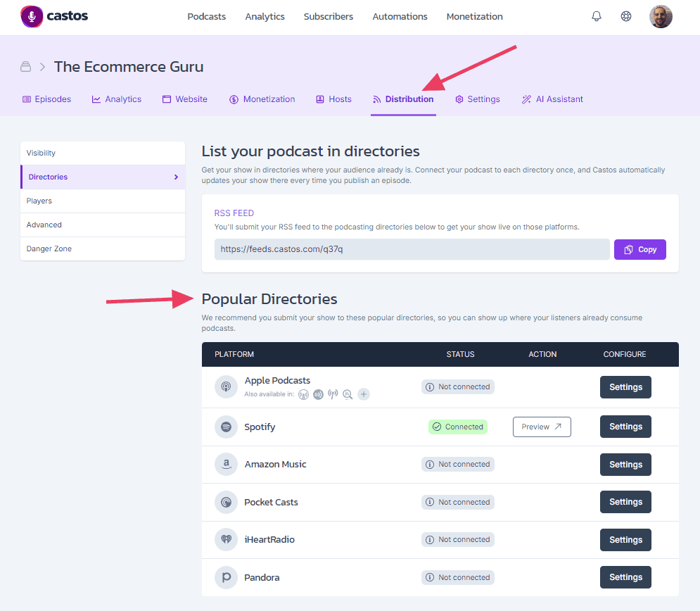Open Settings for Pocket Casts
This screenshot has width=700, height=611.
point(625,502)
